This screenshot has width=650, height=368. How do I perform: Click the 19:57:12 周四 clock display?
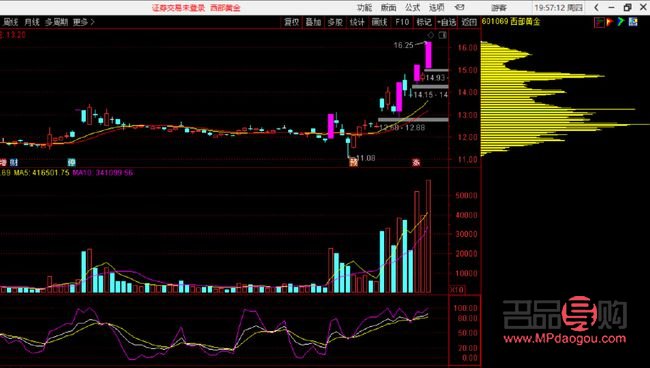point(558,7)
